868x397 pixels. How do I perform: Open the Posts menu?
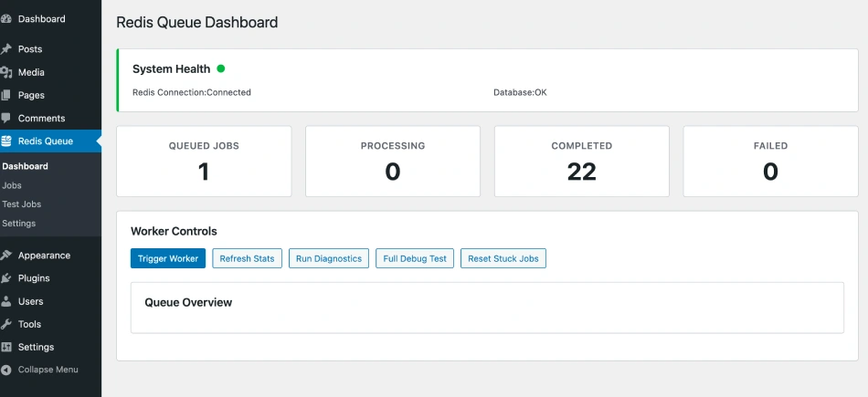click(50, 49)
